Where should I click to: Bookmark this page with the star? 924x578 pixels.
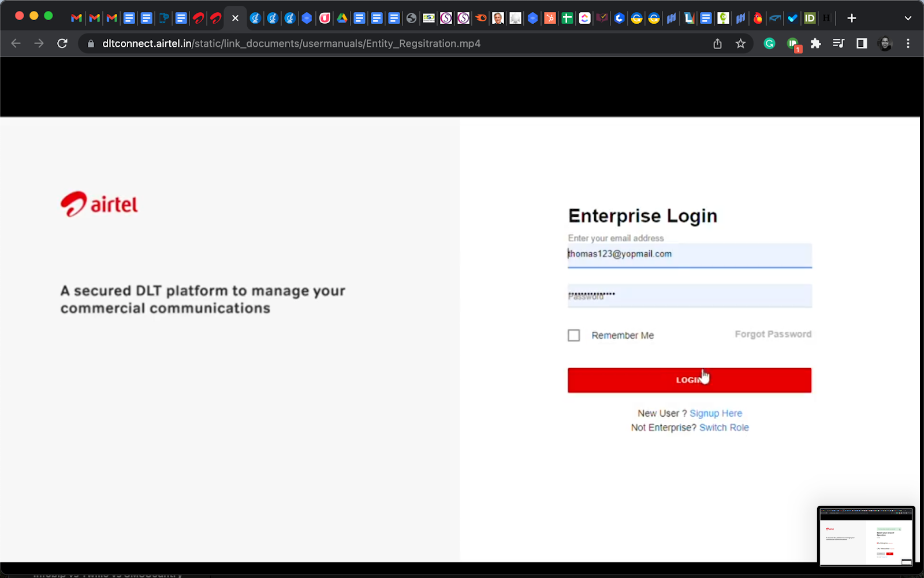click(x=740, y=44)
